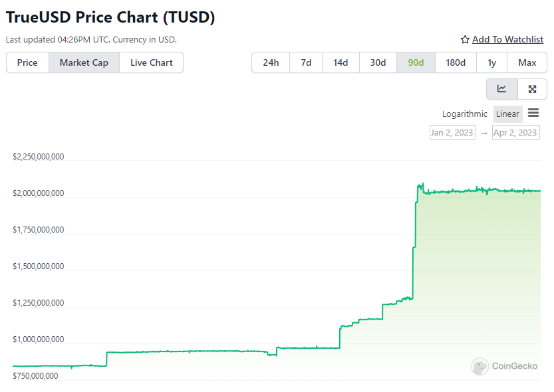Select the 90d range button
This screenshot has width=554, height=392.
(x=416, y=63)
